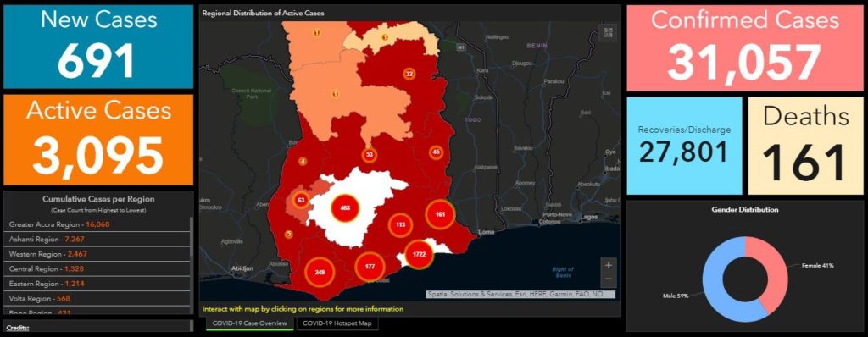
Task: Open the COVID-19 Case Overview tab
Action: tap(251, 323)
